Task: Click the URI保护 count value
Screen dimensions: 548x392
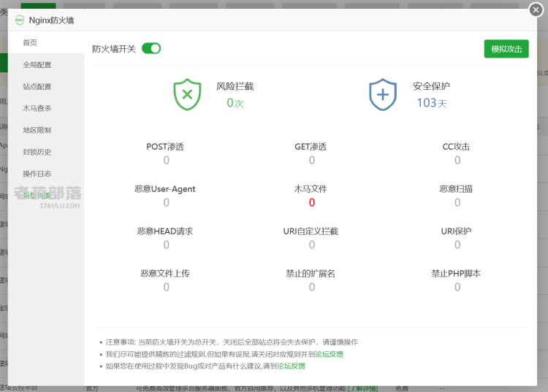Action: point(457,245)
